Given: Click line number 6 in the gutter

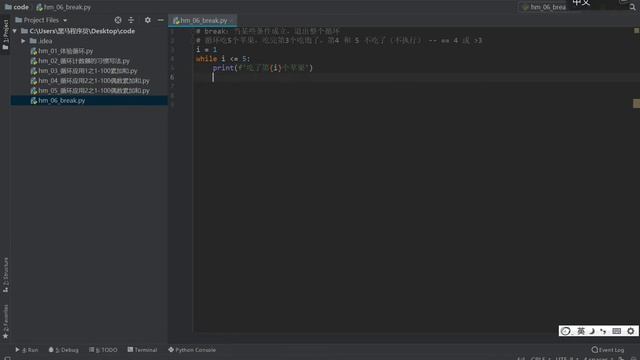Looking at the screenshot, I should point(172,77).
